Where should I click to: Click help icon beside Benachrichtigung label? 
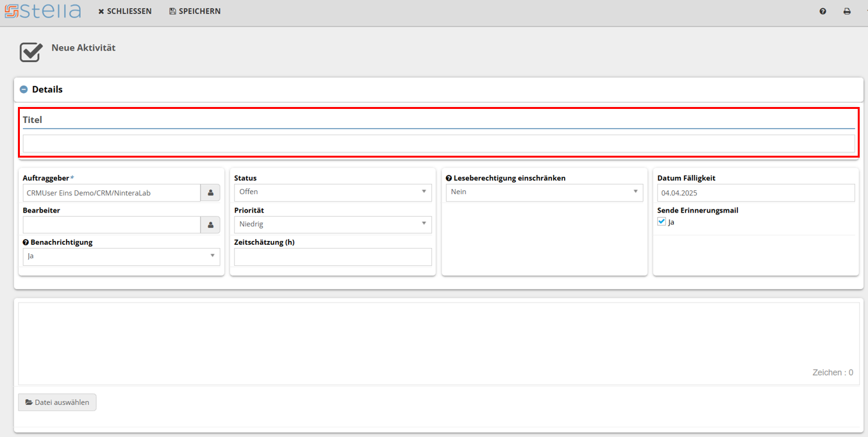pos(26,243)
